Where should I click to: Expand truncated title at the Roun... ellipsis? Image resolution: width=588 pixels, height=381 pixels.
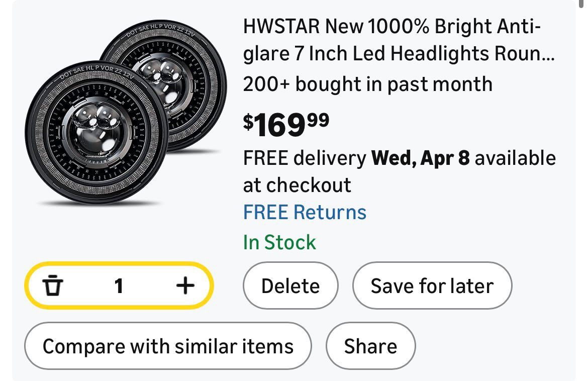tap(544, 53)
